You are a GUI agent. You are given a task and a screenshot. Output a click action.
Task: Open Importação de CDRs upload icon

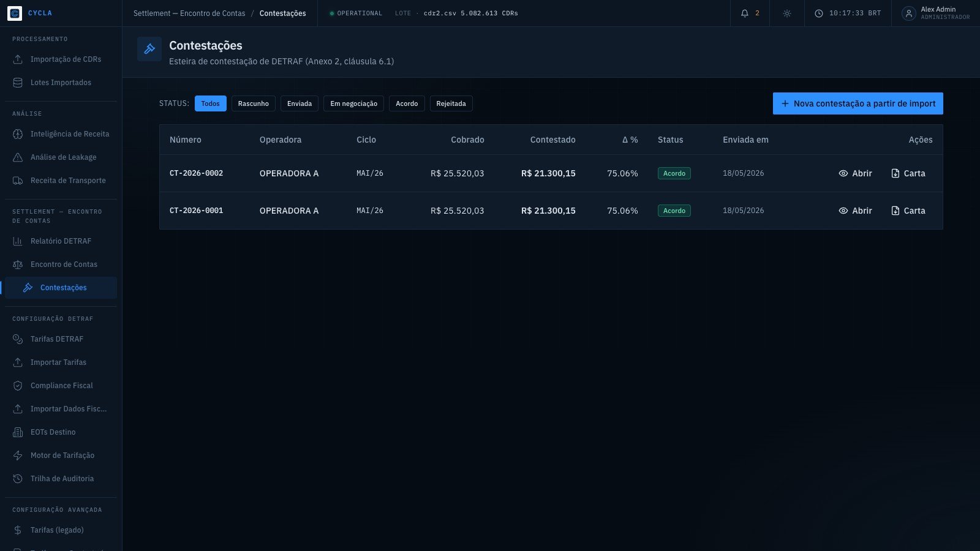[x=18, y=59]
